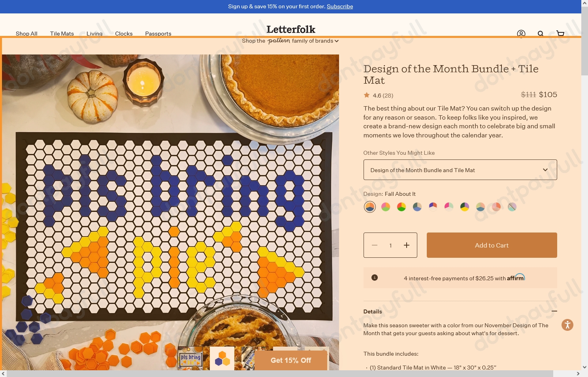Open the Clocks menu

[124, 34]
